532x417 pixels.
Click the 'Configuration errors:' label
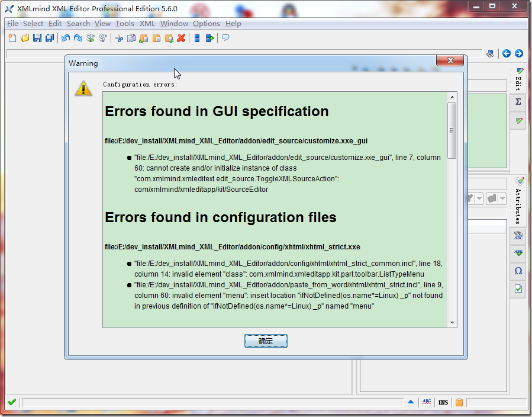click(x=140, y=84)
